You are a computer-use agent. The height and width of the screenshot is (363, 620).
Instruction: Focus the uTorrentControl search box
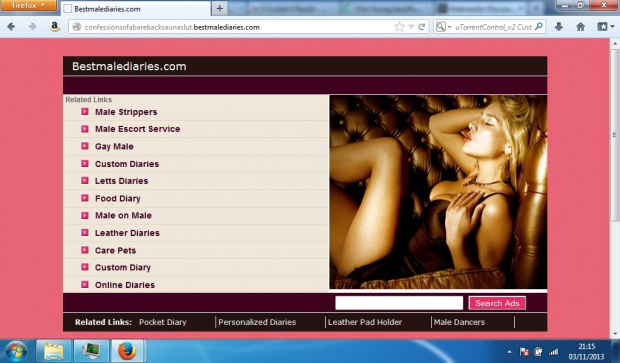[x=493, y=27]
